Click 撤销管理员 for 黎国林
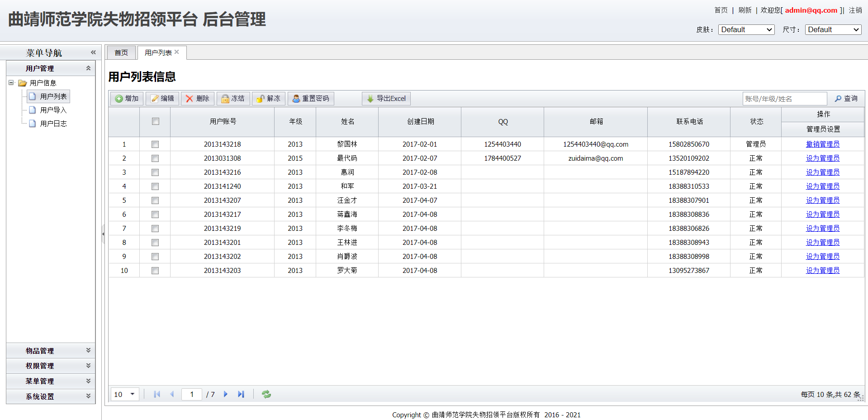 coord(823,144)
